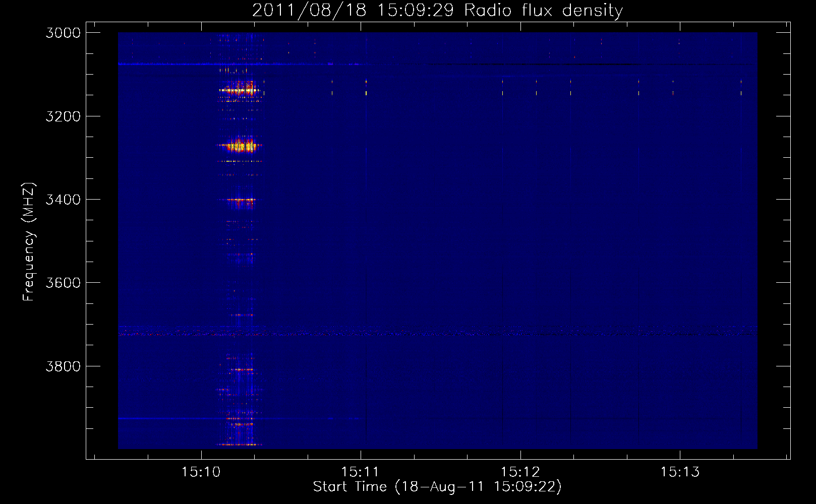Click the '3800' frequency axis label
The height and width of the screenshot is (504, 816).
pyautogui.click(x=63, y=366)
